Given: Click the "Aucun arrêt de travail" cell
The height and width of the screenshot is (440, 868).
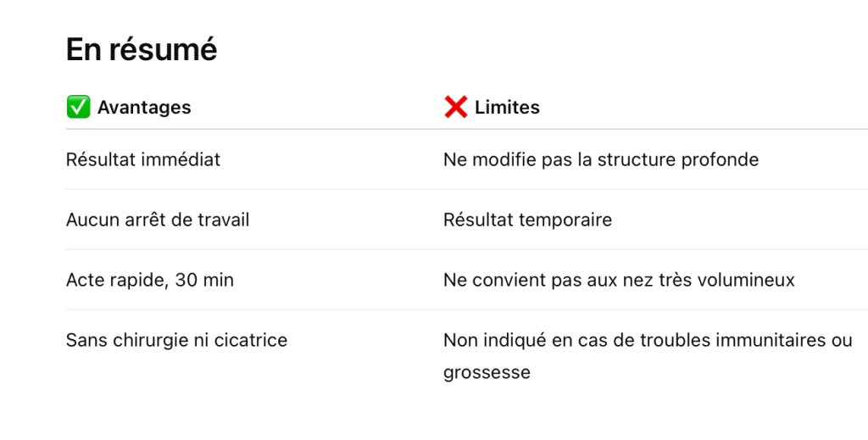Looking at the screenshot, I should coord(158,220).
